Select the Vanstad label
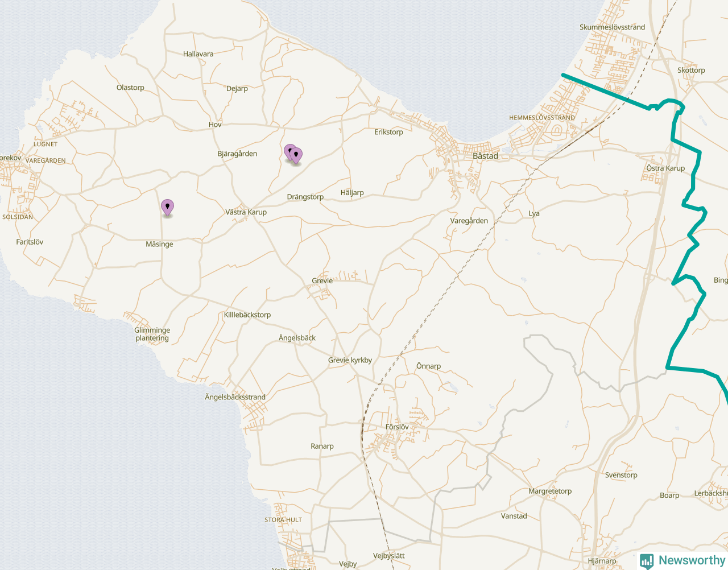The image size is (728, 570). click(x=514, y=517)
